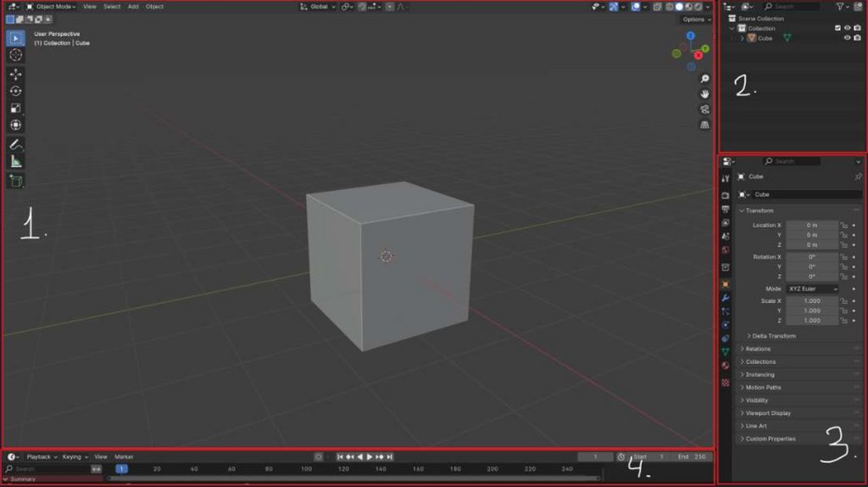Select the Cursor tool
Viewport: 868px width, 487px height.
[15, 55]
